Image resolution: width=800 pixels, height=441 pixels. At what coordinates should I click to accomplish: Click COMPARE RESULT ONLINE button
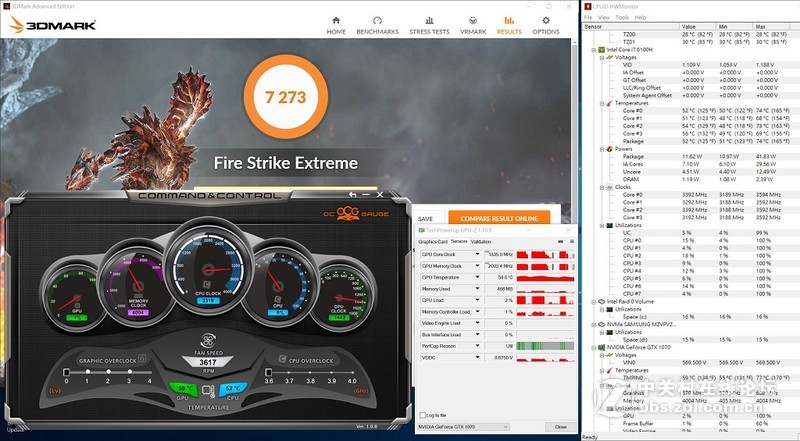click(x=499, y=218)
